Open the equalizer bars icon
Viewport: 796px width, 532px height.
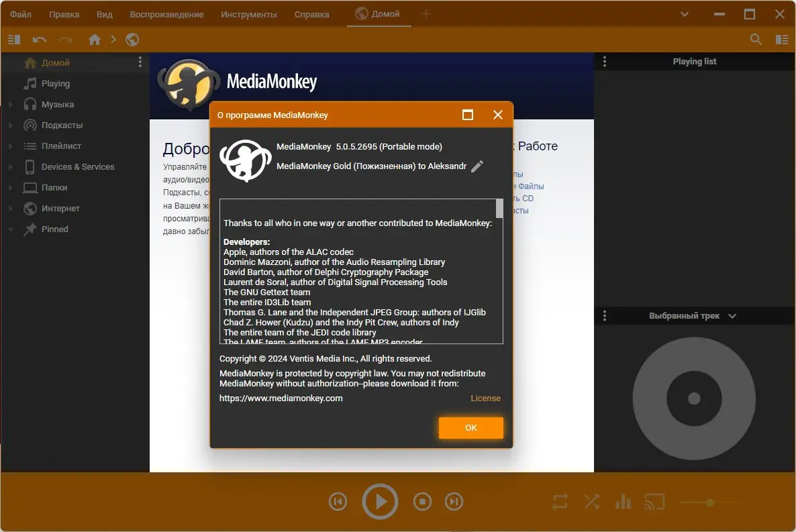(623, 502)
